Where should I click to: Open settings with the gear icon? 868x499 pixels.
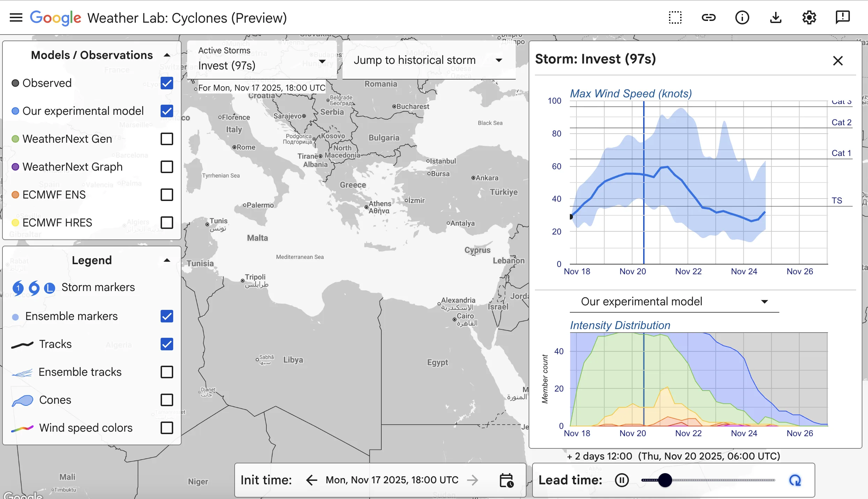tap(809, 17)
